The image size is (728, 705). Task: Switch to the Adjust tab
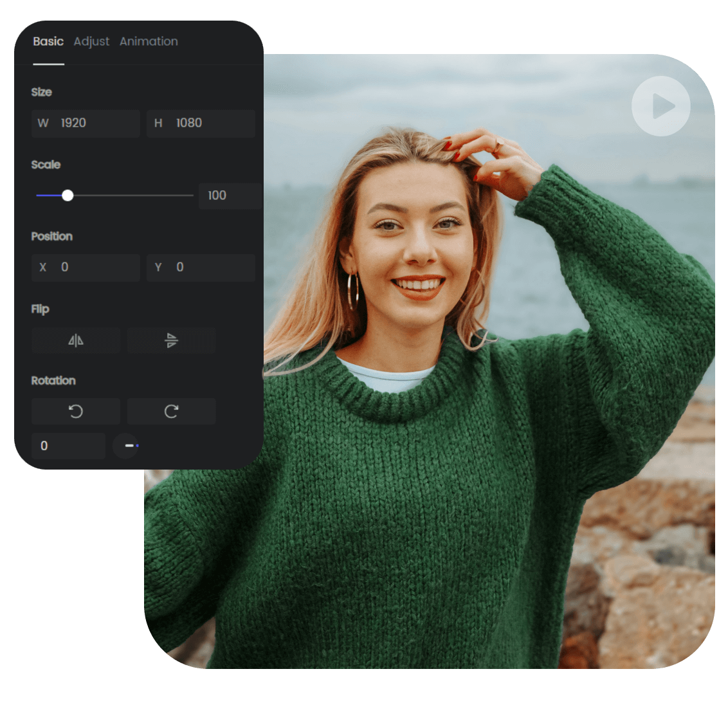tap(91, 41)
